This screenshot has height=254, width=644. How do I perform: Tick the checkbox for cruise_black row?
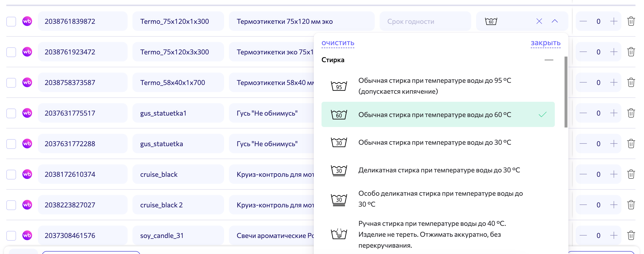pyautogui.click(x=11, y=175)
